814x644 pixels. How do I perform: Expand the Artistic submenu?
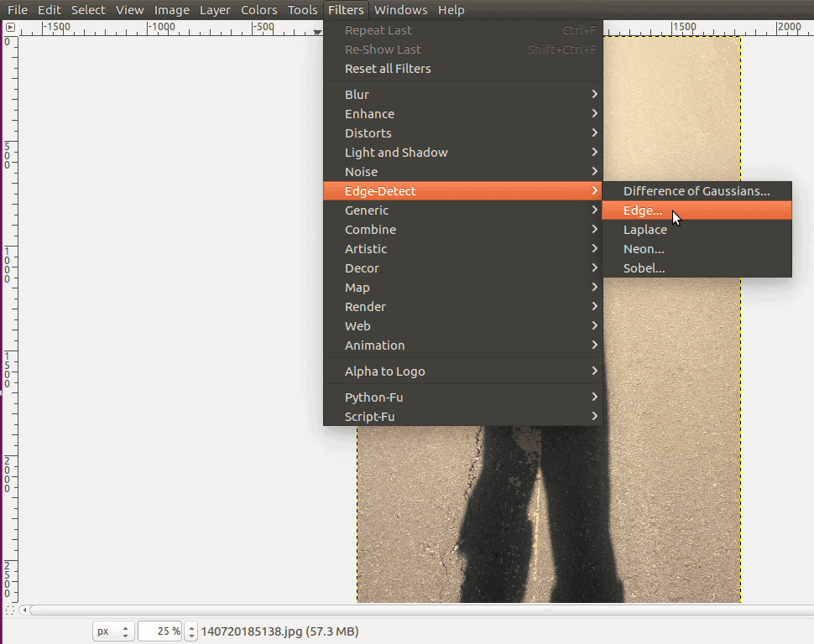(462, 248)
